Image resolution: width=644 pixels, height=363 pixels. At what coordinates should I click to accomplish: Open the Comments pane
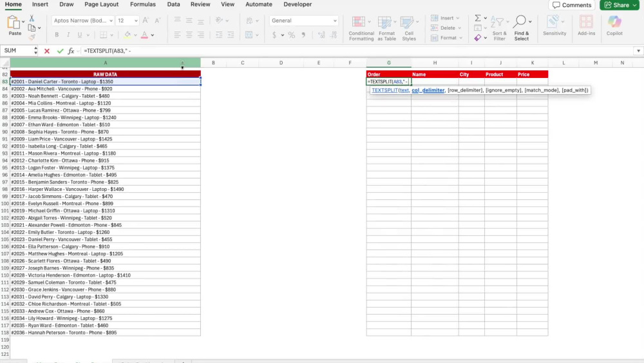pos(572,5)
